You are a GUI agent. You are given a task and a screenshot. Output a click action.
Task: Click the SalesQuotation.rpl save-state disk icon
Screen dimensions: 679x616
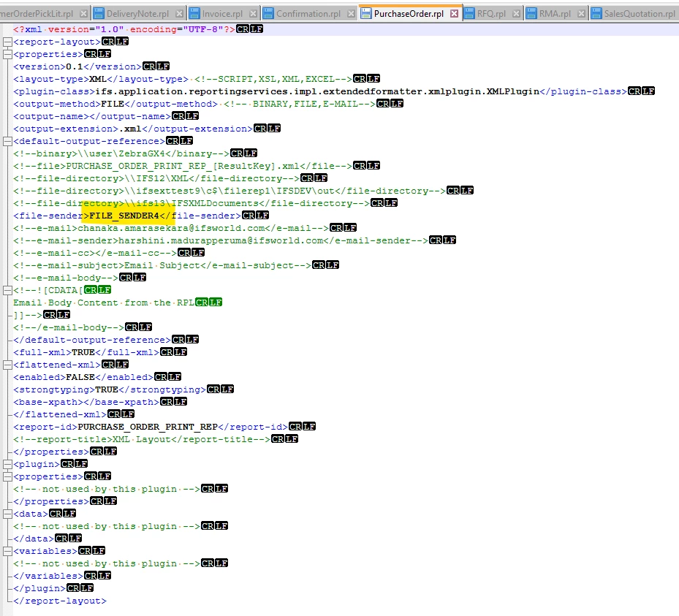[x=596, y=14]
